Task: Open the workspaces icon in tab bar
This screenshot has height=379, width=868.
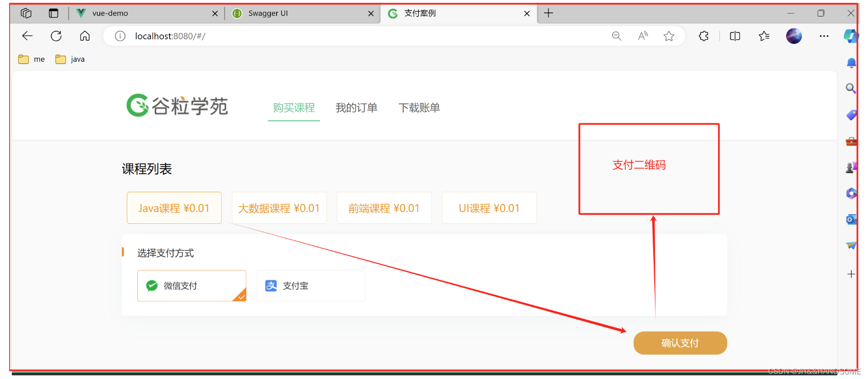Action: 26,13
